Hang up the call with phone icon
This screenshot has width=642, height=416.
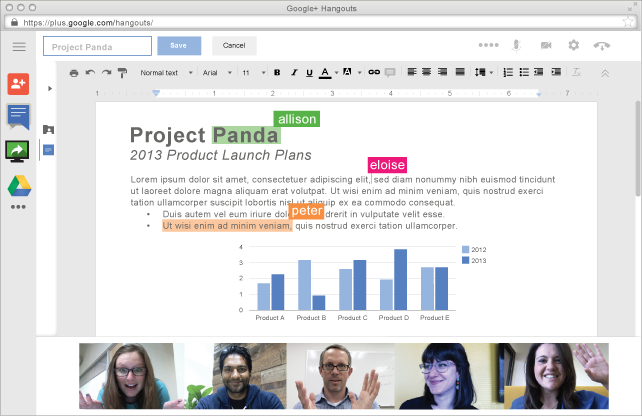pyautogui.click(x=602, y=45)
